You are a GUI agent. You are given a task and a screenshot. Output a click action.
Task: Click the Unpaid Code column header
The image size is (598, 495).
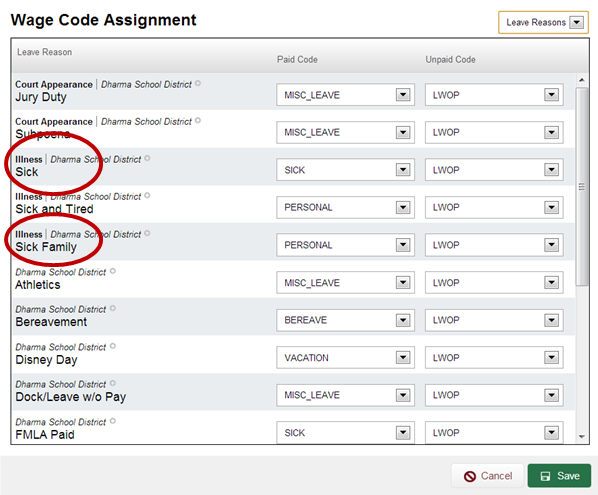click(x=450, y=59)
